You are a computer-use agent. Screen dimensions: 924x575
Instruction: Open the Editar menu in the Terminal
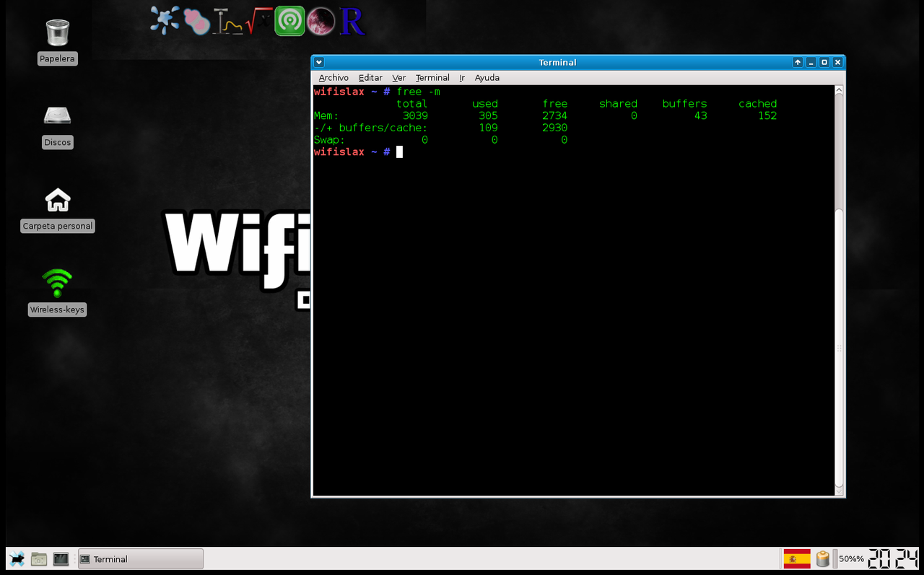click(x=370, y=77)
